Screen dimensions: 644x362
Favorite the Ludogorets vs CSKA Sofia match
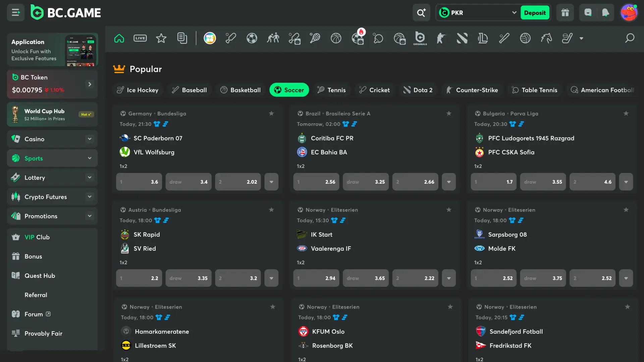[626, 113]
